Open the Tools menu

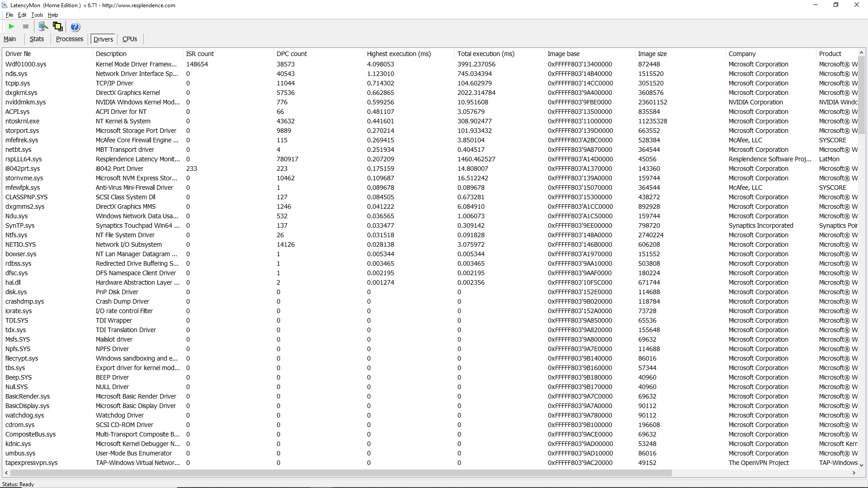tap(37, 15)
